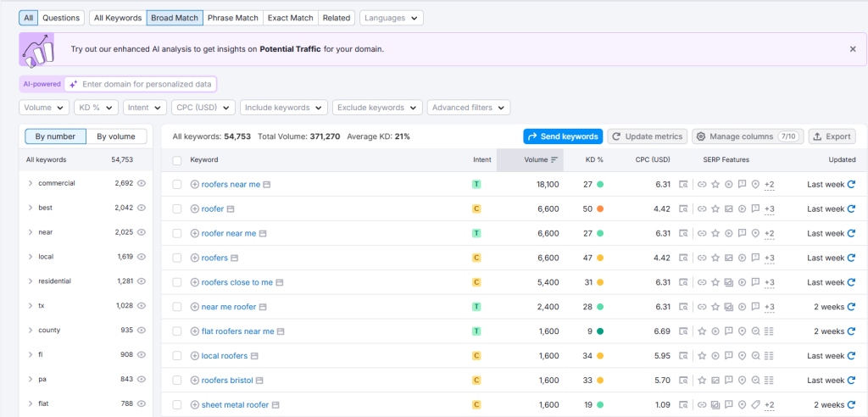Refresh metrics for 'roofers near me' row
The image size is (868, 417).
[851, 185]
